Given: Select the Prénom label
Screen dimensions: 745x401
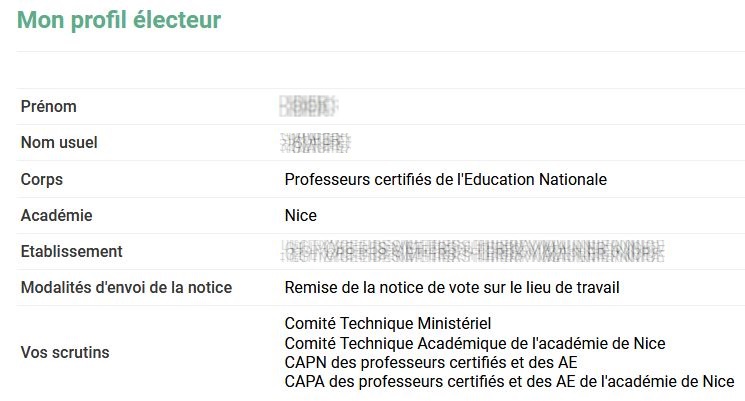Looking at the screenshot, I should click(x=48, y=106).
